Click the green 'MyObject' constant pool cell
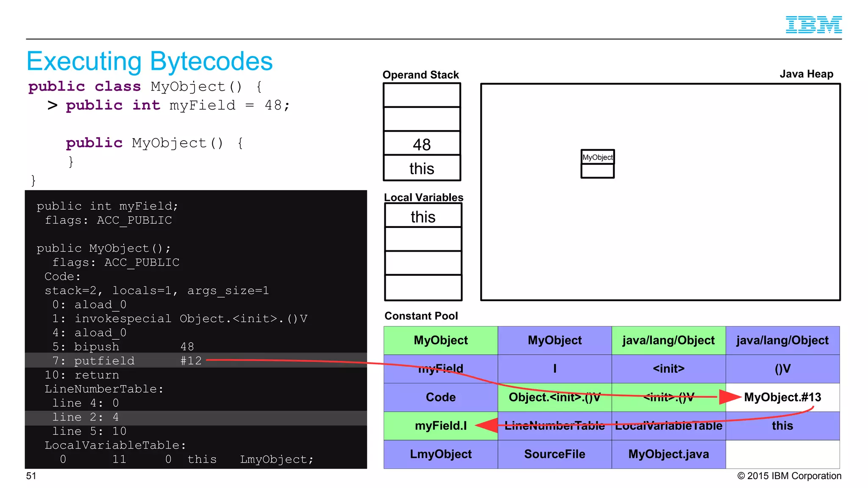The image size is (868, 488). [x=441, y=340]
